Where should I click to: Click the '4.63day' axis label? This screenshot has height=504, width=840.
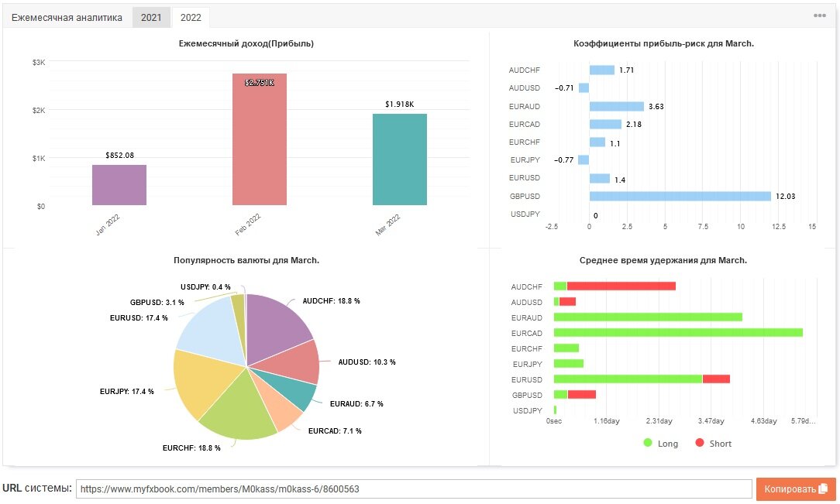coord(763,421)
